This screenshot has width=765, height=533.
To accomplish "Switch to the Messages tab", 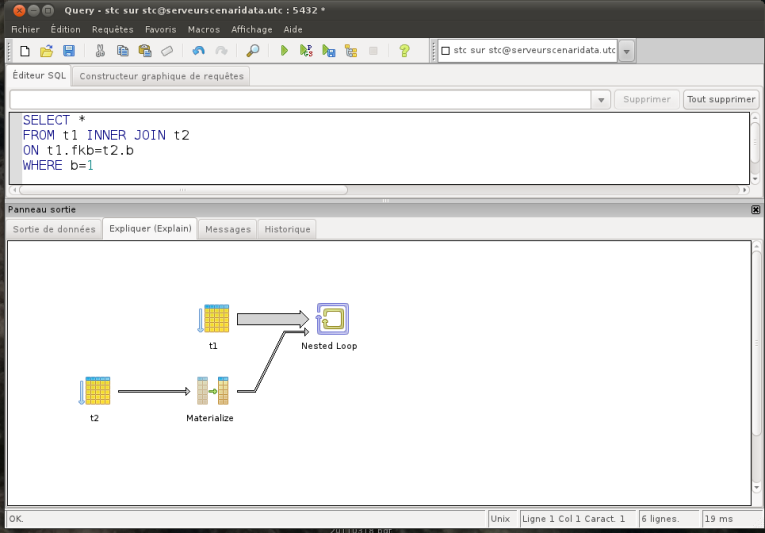I will [x=228, y=229].
